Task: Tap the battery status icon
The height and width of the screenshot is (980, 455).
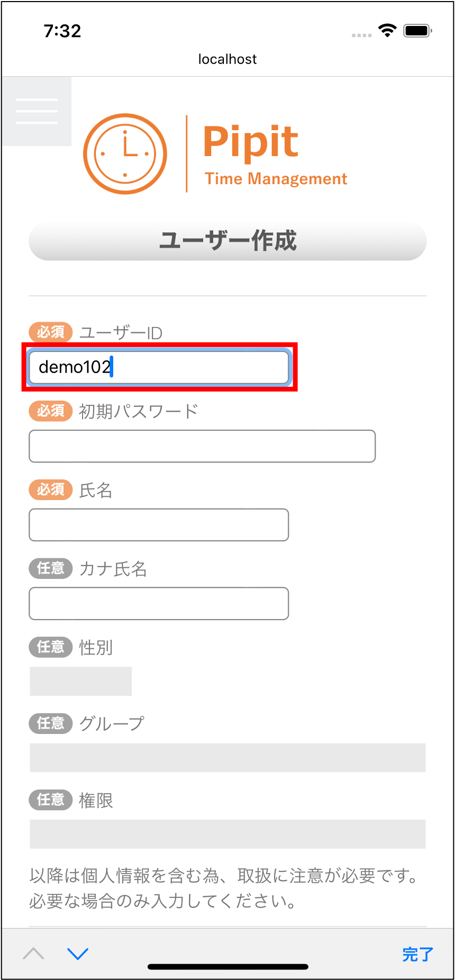Action: [x=417, y=31]
